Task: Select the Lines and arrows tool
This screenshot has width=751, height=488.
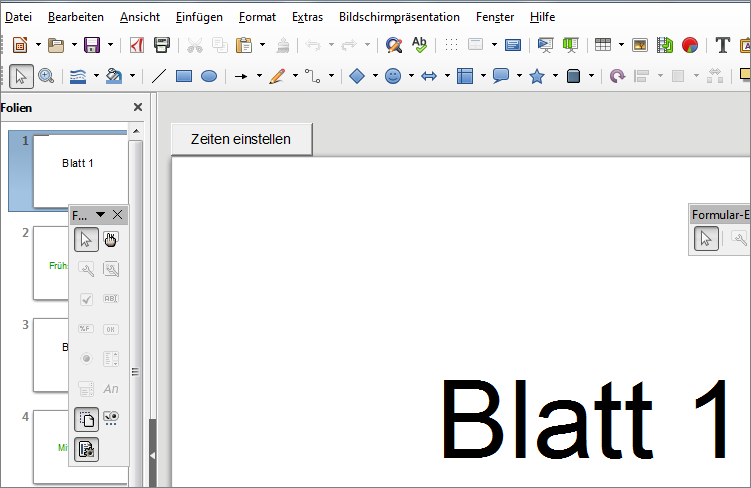Action: point(241,76)
